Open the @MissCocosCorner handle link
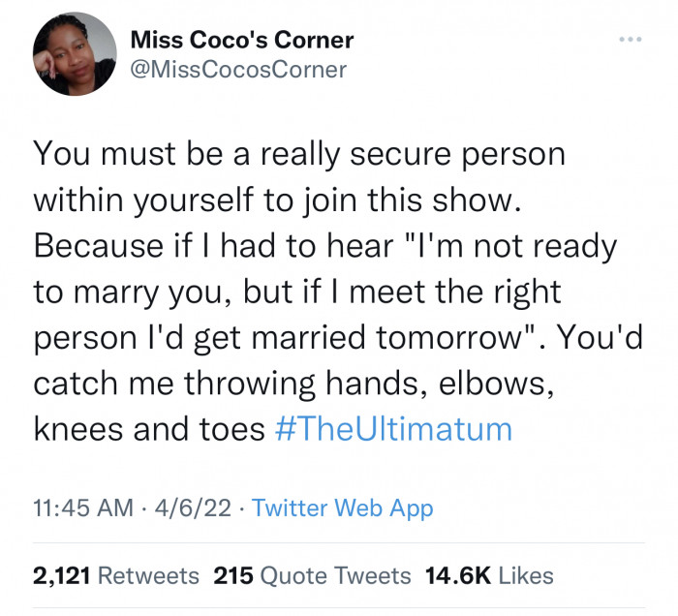This screenshot has height=616, width=678. [238, 70]
